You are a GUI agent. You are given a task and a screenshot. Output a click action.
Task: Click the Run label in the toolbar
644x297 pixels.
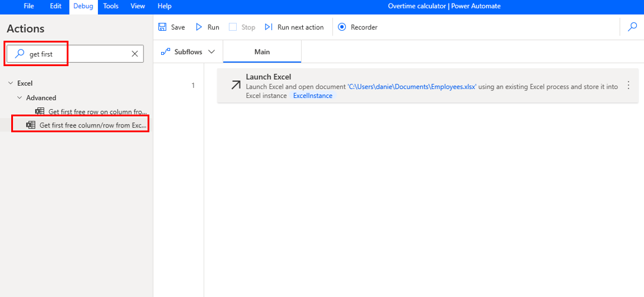pos(213,27)
